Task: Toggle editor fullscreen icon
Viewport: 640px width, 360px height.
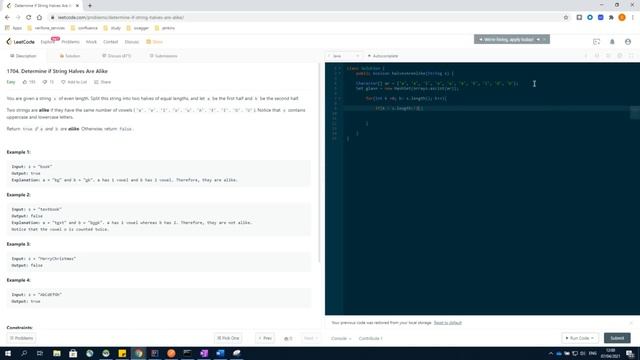Action: [631, 56]
